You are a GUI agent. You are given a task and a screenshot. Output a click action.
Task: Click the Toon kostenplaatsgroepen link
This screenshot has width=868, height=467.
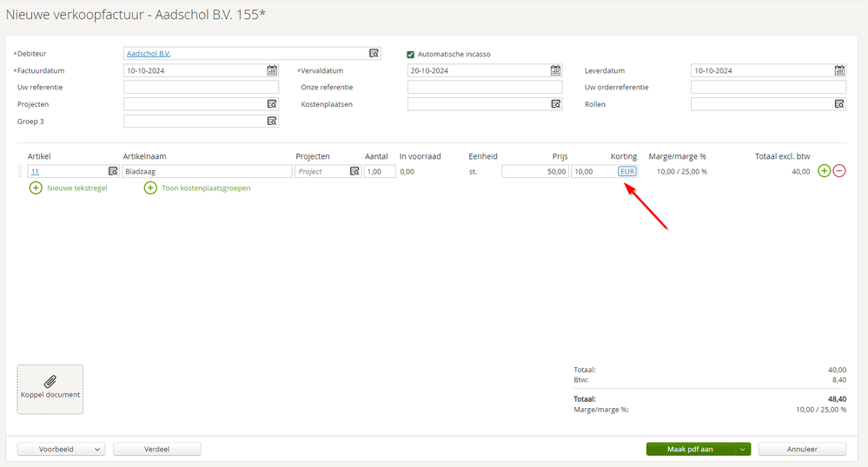point(206,188)
